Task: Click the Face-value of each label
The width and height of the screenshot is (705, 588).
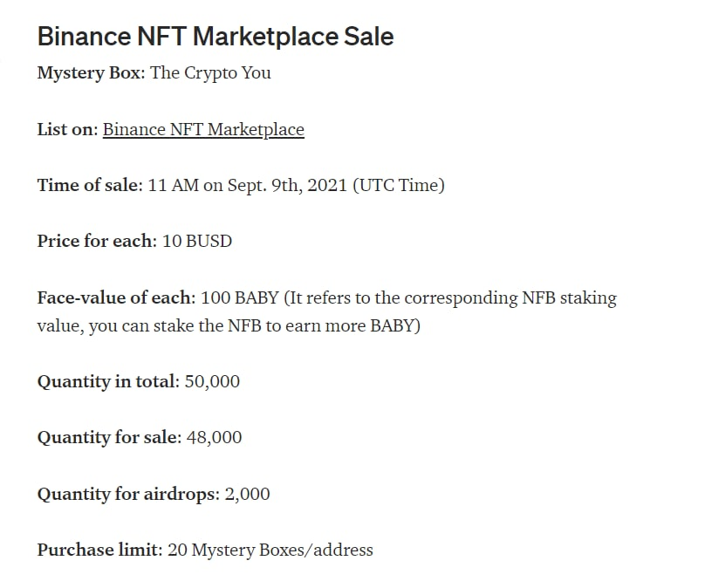Action: tap(116, 297)
